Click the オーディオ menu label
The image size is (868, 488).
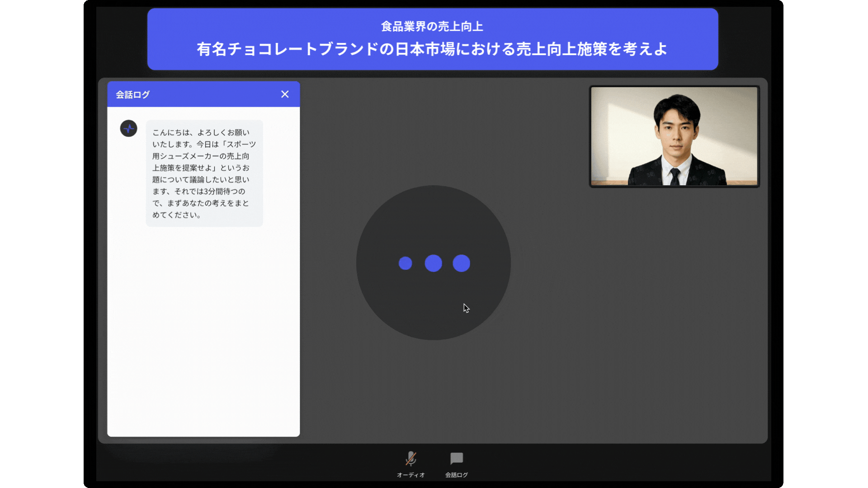pos(410,474)
